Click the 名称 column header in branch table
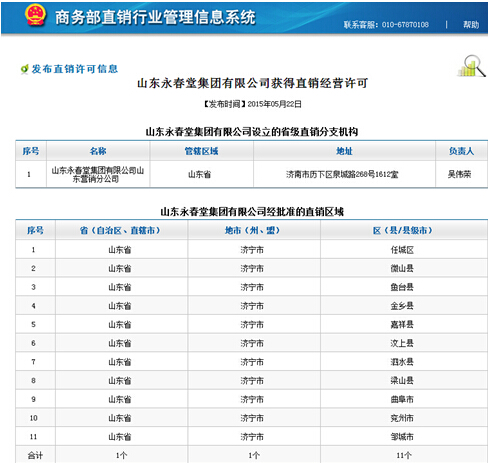This screenshot has width=488, height=463. click(98, 151)
